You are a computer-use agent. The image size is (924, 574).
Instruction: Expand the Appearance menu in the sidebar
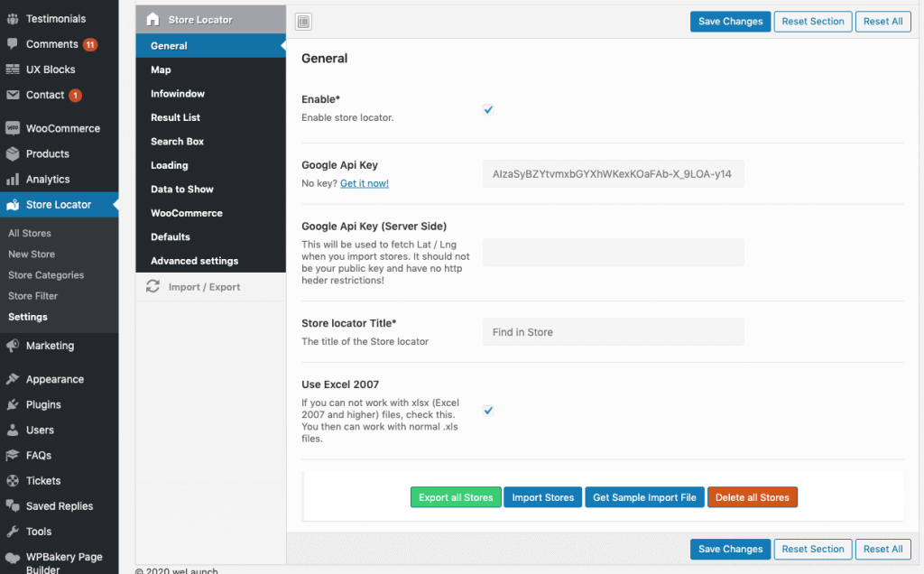[13, 378]
